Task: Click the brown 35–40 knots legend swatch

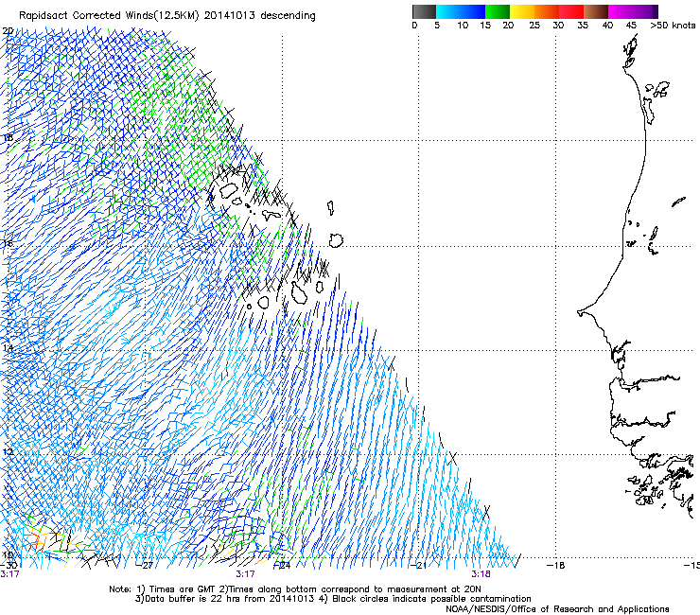Action: 596,11
